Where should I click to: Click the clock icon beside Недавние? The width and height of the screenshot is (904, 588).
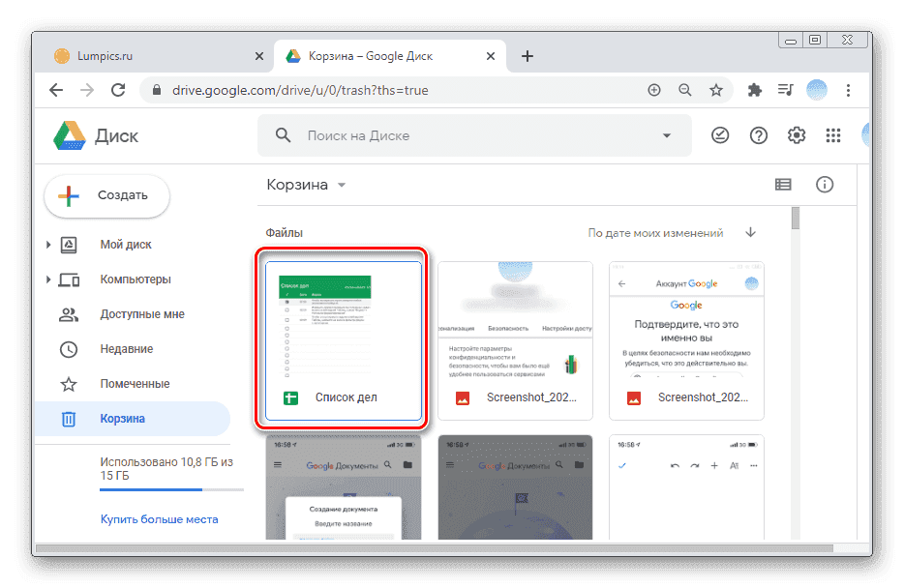coord(69,349)
